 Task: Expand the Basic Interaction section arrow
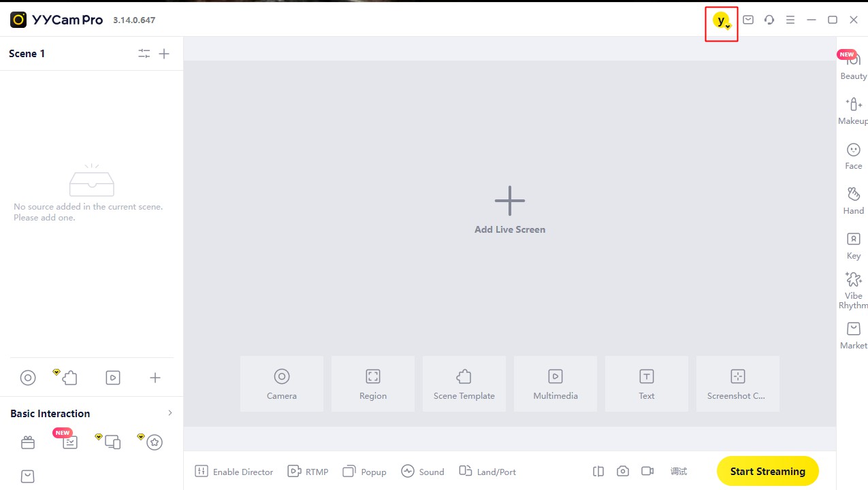(x=170, y=413)
